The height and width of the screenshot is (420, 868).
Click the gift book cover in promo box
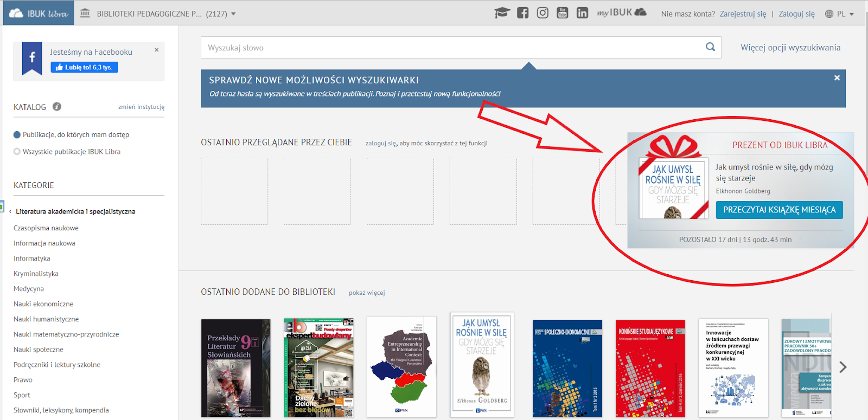[673, 188]
